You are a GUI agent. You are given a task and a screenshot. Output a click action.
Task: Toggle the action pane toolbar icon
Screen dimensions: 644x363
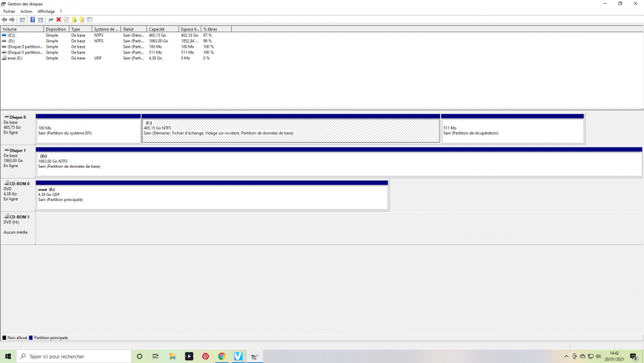pyautogui.click(x=41, y=20)
